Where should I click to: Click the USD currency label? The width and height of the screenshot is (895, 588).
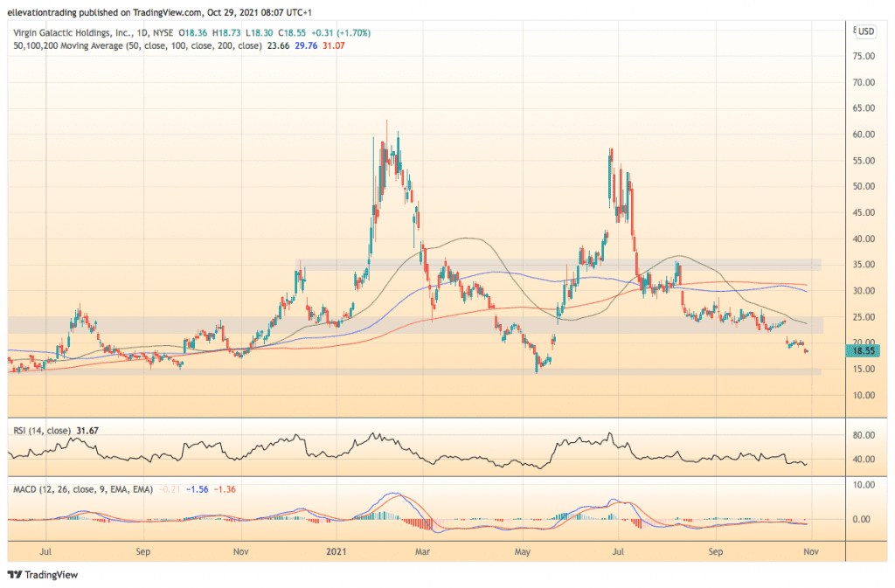866,31
